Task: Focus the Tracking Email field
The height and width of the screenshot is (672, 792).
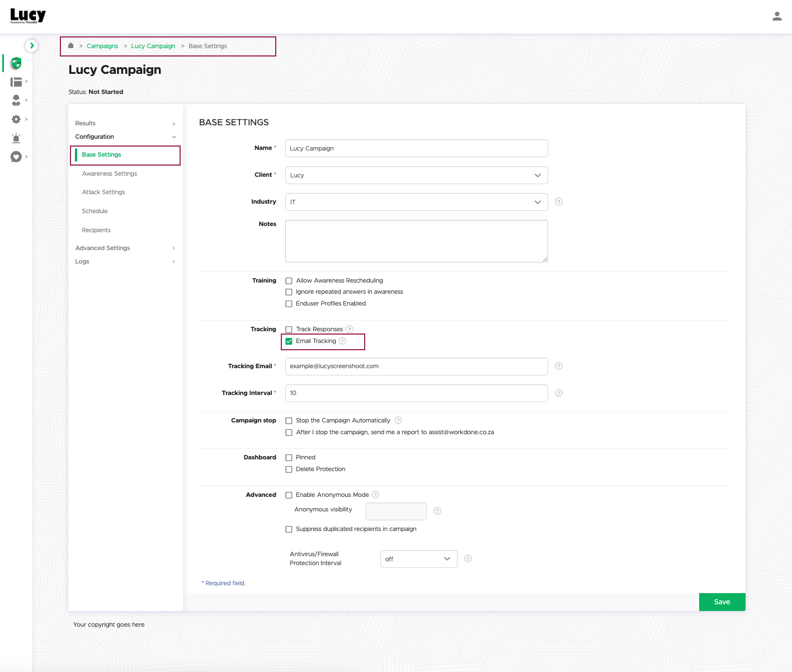Action: click(x=416, y=366)
